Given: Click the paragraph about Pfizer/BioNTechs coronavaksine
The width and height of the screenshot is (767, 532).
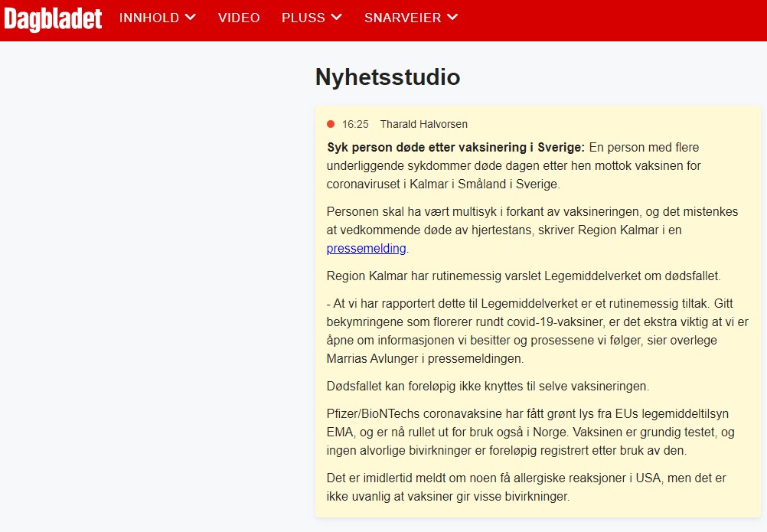Looking at the screenshot, I should (530, 432).
